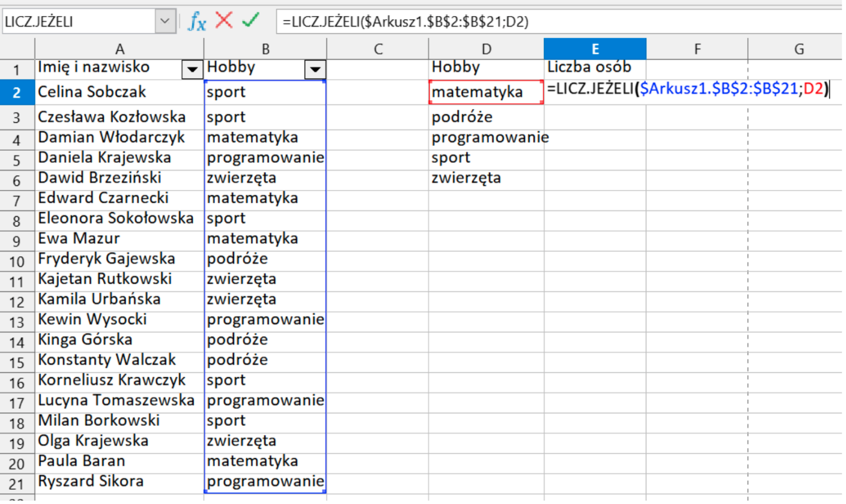Select column C header
The width and height of the screenshot is (846, 504).
(x=377, y=49)
